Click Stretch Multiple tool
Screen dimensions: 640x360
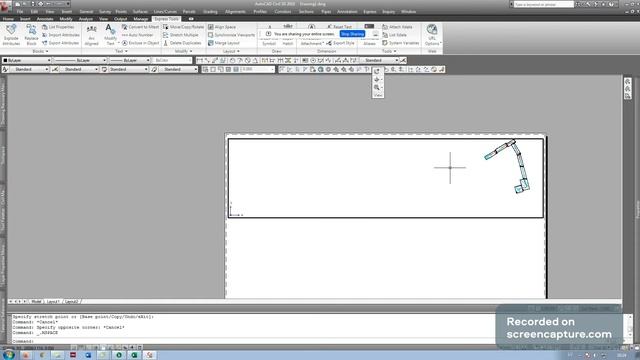(181, 35)
